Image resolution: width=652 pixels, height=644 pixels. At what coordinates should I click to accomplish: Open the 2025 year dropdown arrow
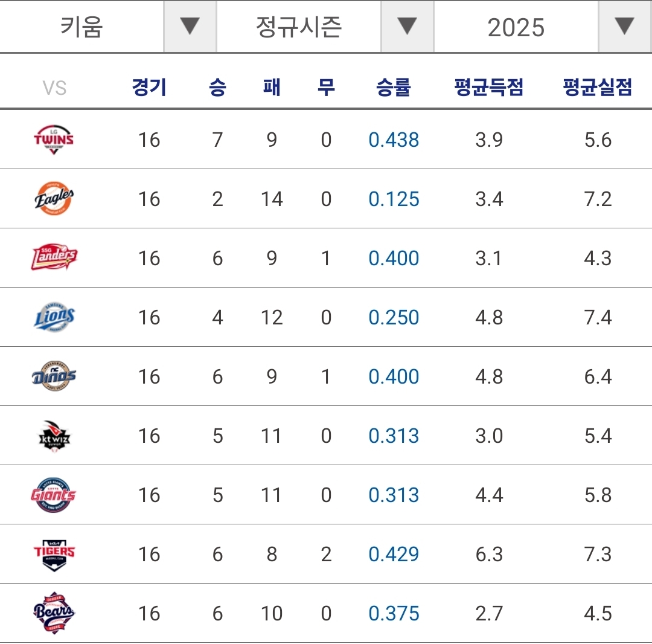[x=624, y=27]
